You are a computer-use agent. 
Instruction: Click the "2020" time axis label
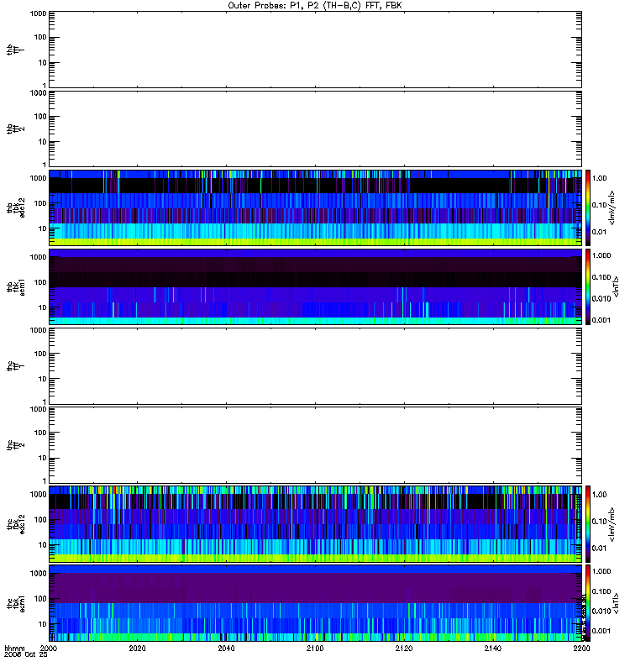[x=137, y=648]
